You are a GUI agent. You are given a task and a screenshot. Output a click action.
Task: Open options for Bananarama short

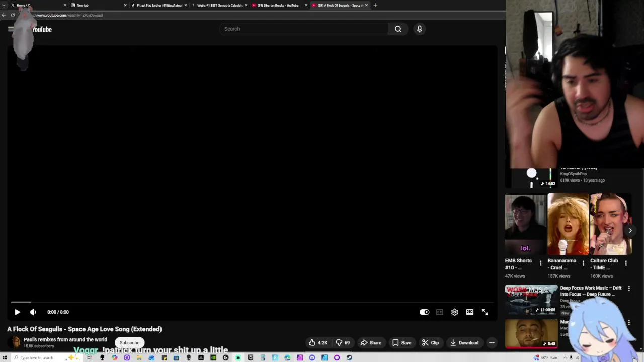[583, 263]
